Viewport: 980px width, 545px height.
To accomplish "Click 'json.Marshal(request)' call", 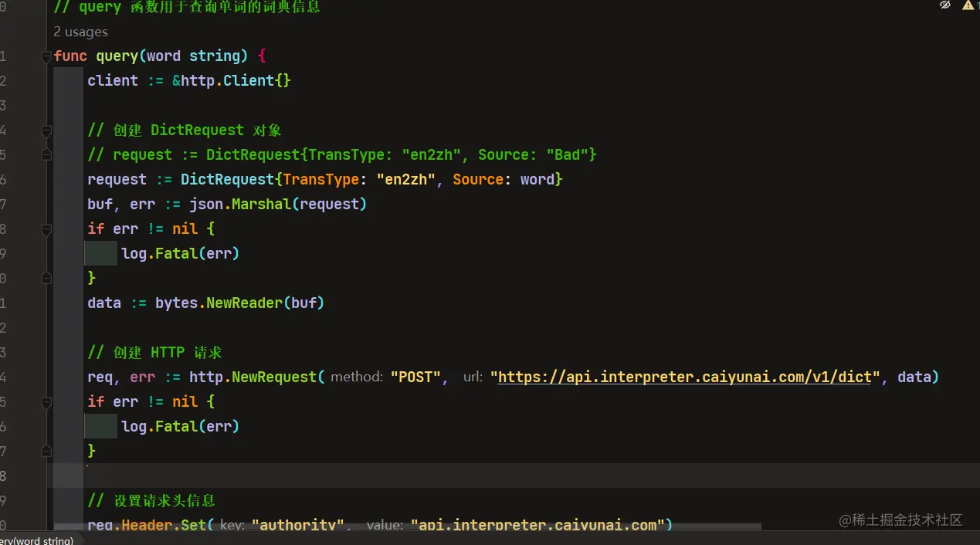I will pos(278,204).
